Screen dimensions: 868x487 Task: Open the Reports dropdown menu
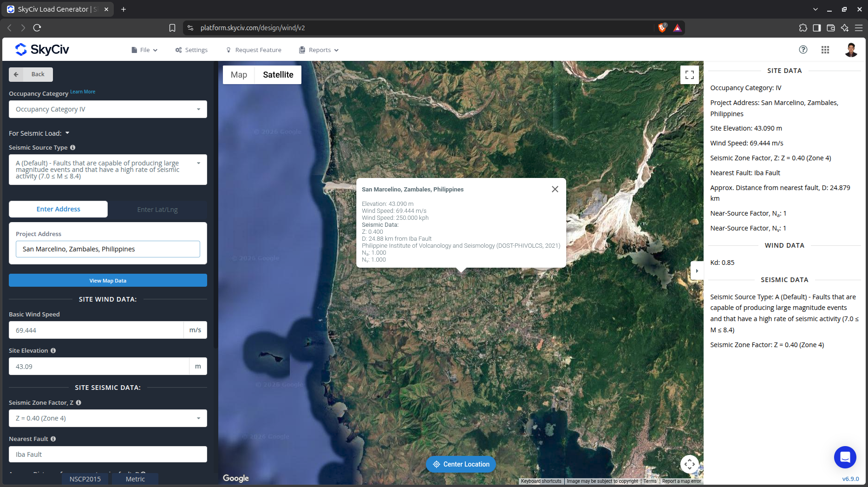[319, 50]
